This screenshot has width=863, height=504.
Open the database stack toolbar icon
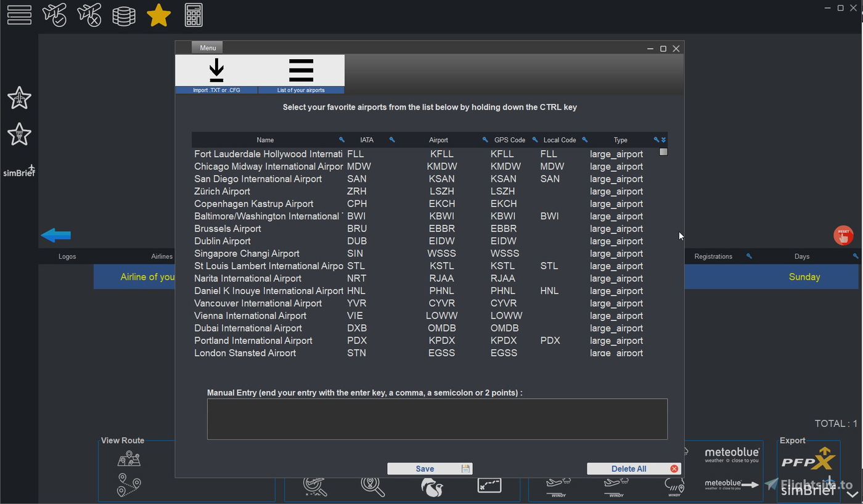[x=124, y=15]
